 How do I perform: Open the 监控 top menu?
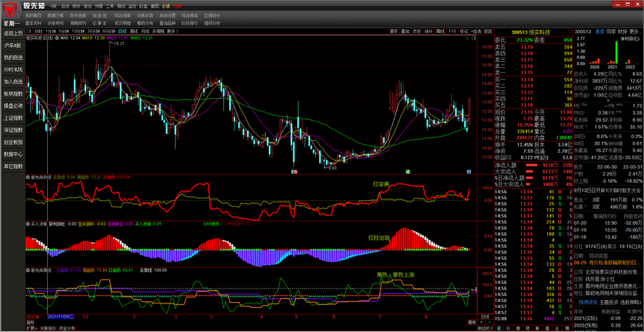pos(133,7)
